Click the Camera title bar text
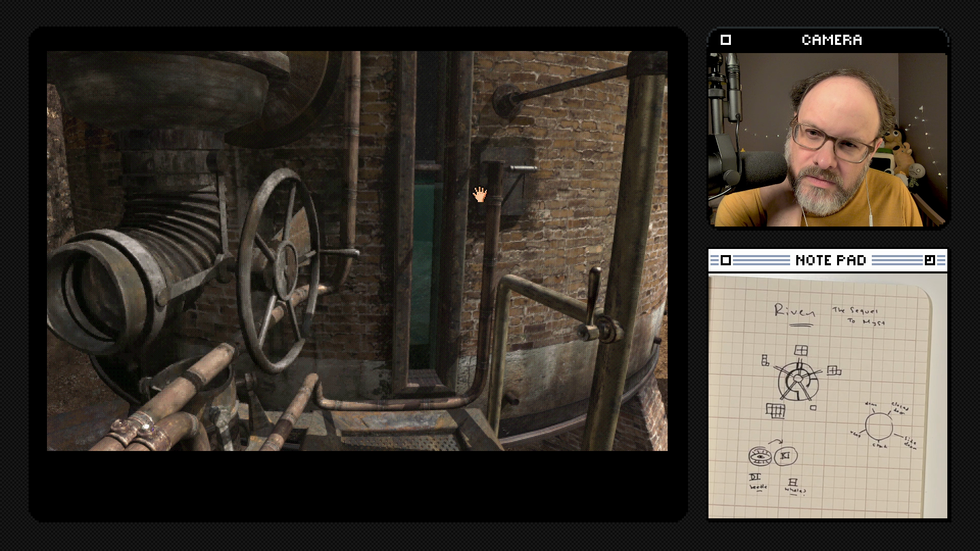This screenshot has height=551, width=980. pyautogui.click(x=831, y=40)
